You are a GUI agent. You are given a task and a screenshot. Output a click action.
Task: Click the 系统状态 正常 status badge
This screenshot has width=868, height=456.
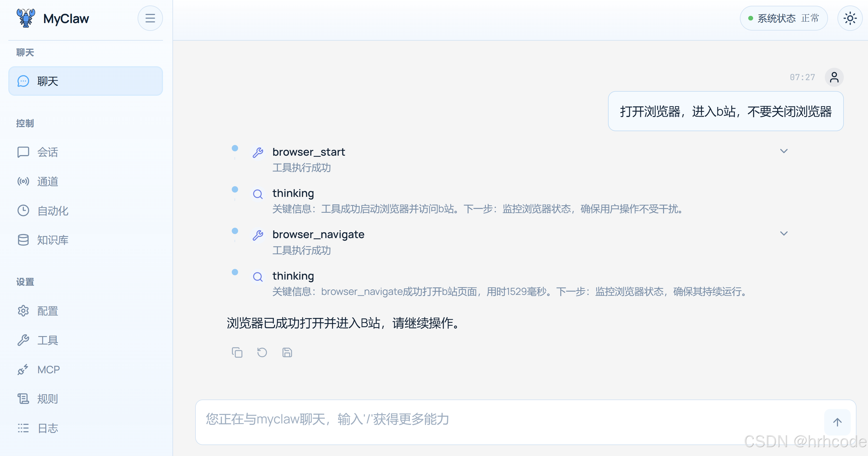pos(783,18)
